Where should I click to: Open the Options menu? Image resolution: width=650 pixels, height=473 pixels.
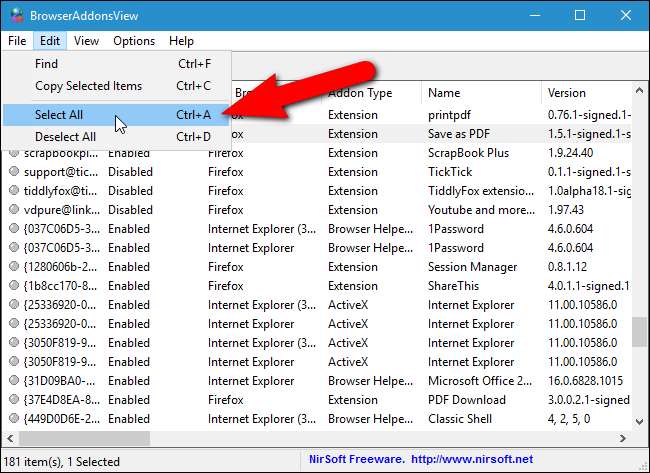coord(133,41)
